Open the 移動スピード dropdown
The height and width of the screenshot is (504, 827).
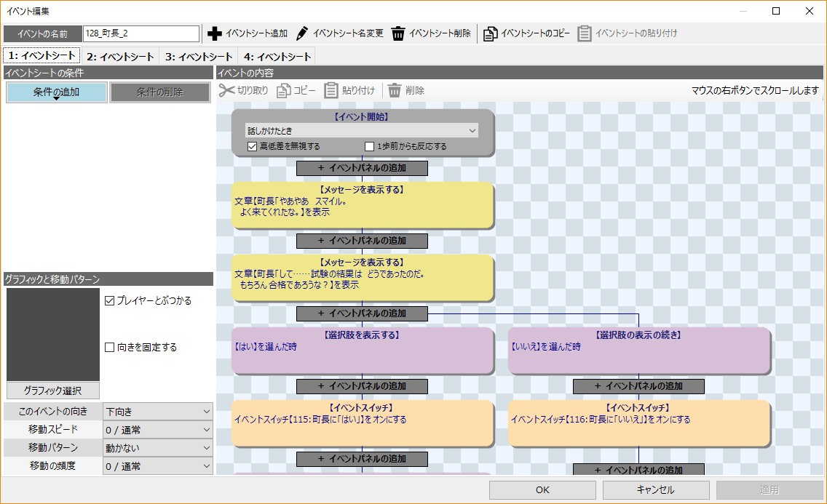(x=158, y=430)
